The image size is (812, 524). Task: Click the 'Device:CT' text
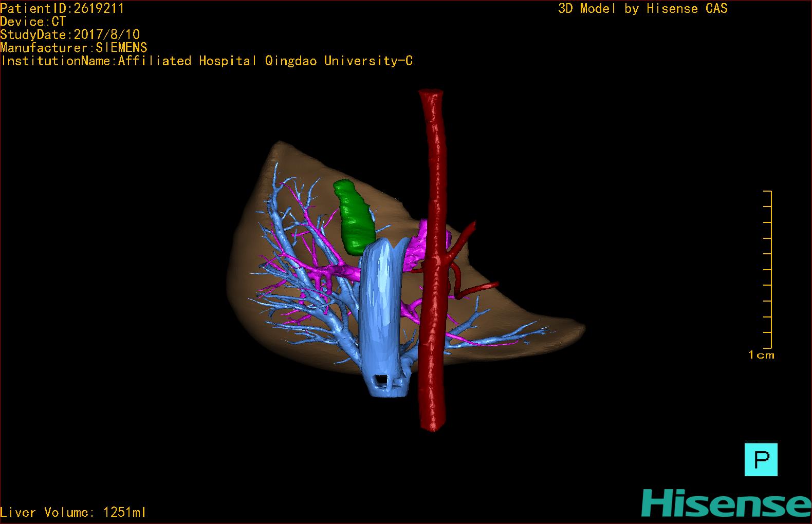(x=33, y=22)
